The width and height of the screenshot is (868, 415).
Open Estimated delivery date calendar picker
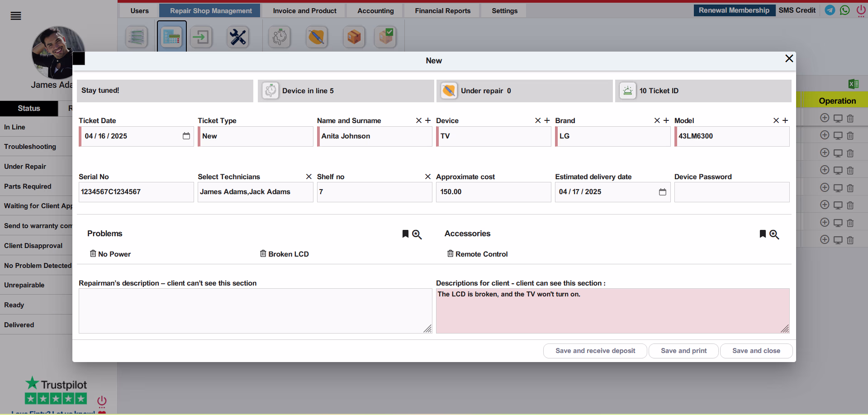(x=663, y=192)
